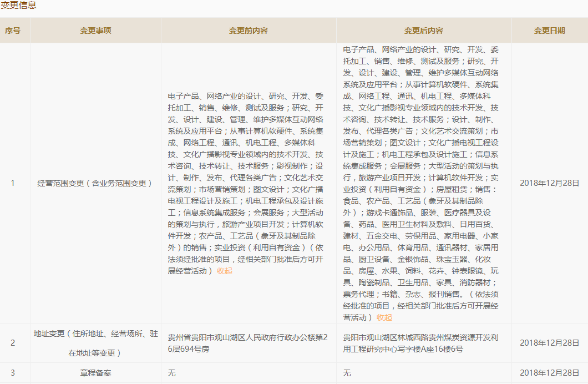Click business scope text in 变更后内容 row 1
Viewport: 588px width, 384px height.
[x=420, y=183]
